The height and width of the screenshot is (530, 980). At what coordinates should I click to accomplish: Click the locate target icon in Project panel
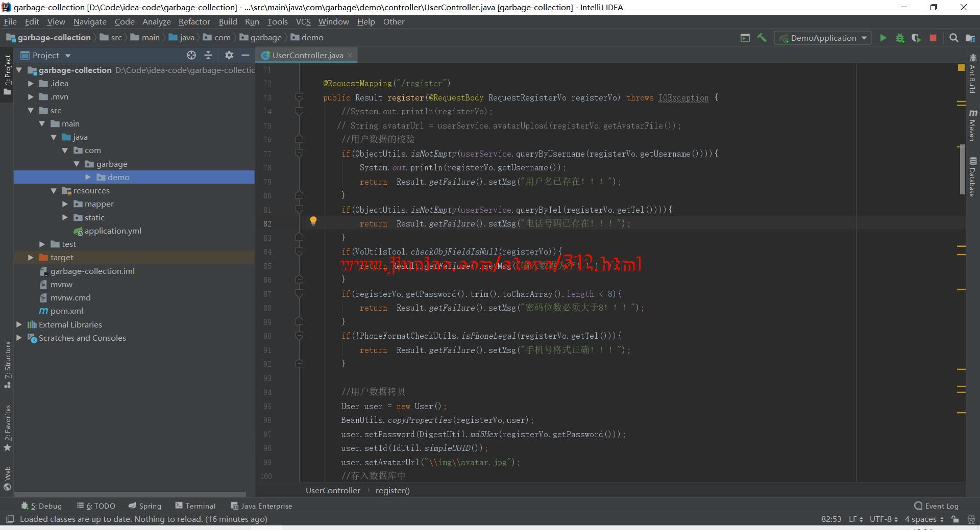pos(191,55)
